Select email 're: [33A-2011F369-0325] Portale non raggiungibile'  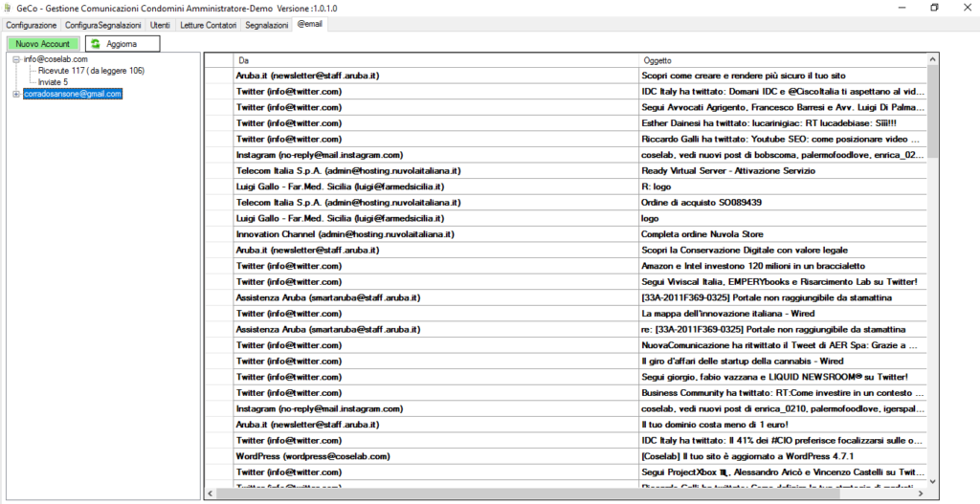pyautogui.click(x=783, y=330)
